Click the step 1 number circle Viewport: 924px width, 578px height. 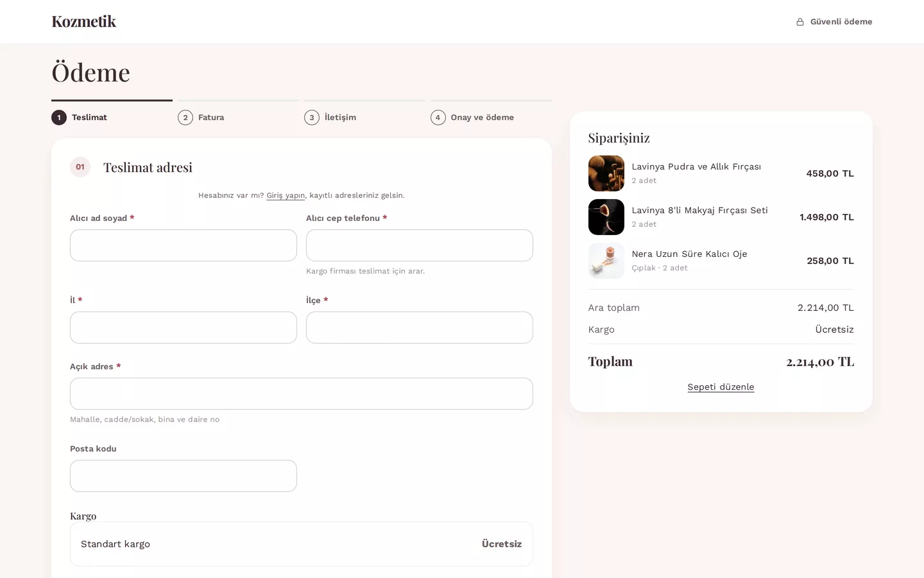tap(59, 118)
